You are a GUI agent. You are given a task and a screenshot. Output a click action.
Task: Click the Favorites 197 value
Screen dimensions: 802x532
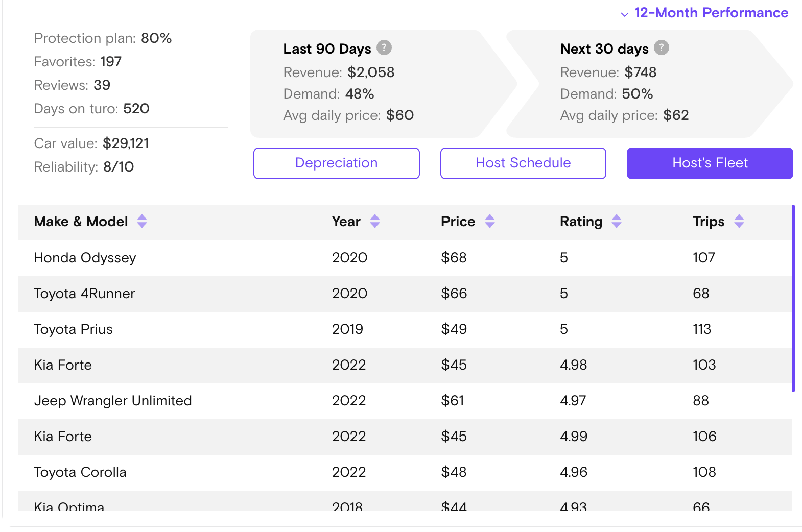tap(111, 62)
